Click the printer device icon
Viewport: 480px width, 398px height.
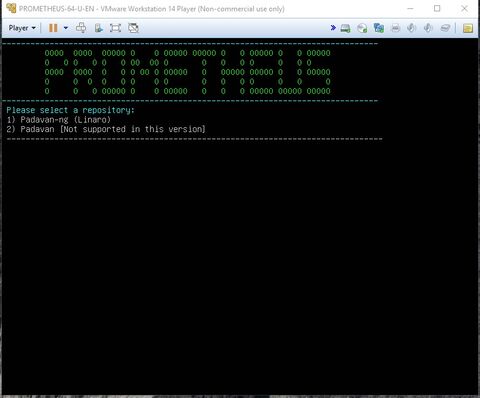[x=395, y=28]
